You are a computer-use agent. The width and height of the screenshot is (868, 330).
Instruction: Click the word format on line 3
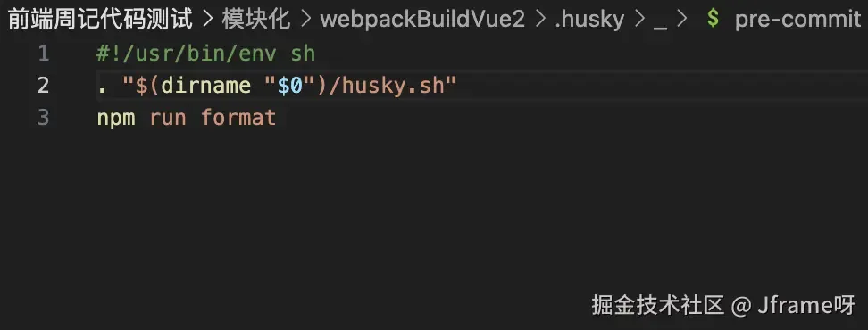(238, 118)
